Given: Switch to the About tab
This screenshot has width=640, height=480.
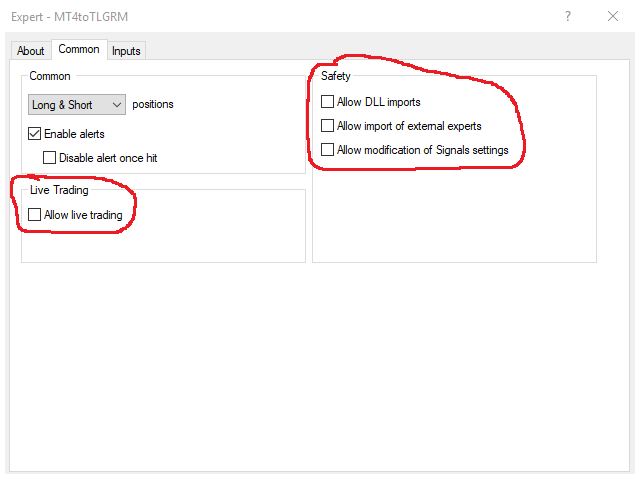Looking at the screenshot, I should (x=31, y=51).
